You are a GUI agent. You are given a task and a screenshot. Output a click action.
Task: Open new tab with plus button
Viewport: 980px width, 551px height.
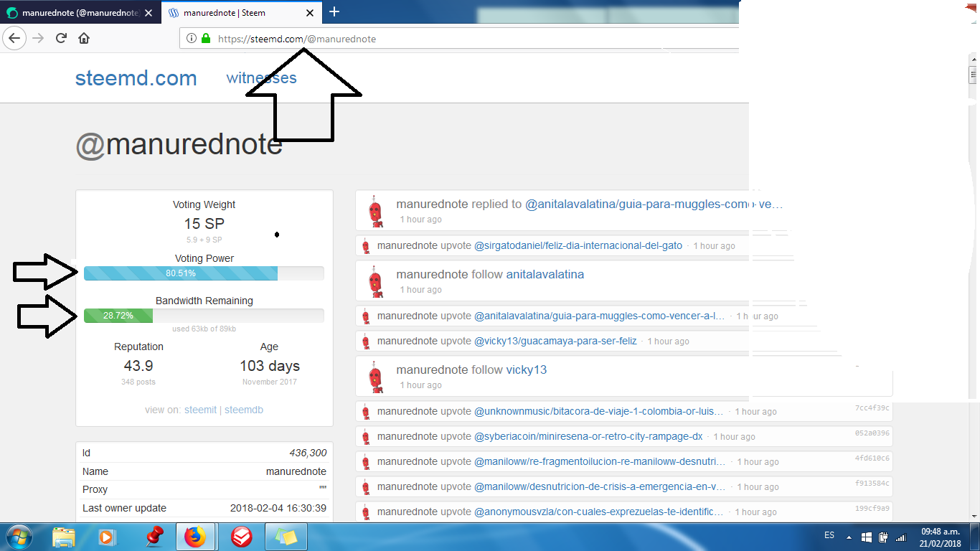click(x=334, y=11)
